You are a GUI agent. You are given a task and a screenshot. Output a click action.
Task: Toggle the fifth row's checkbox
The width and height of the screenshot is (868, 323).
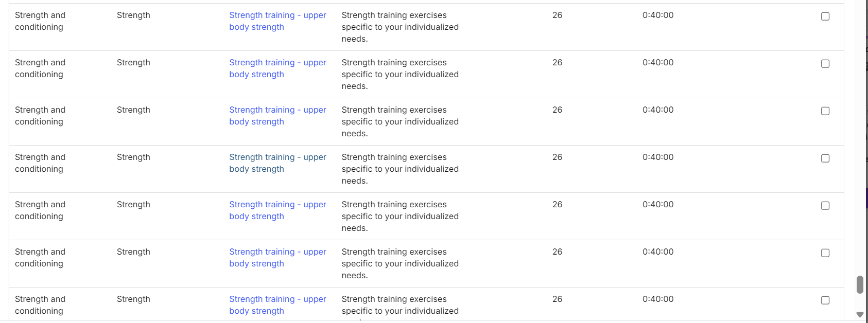coord(825,206)
